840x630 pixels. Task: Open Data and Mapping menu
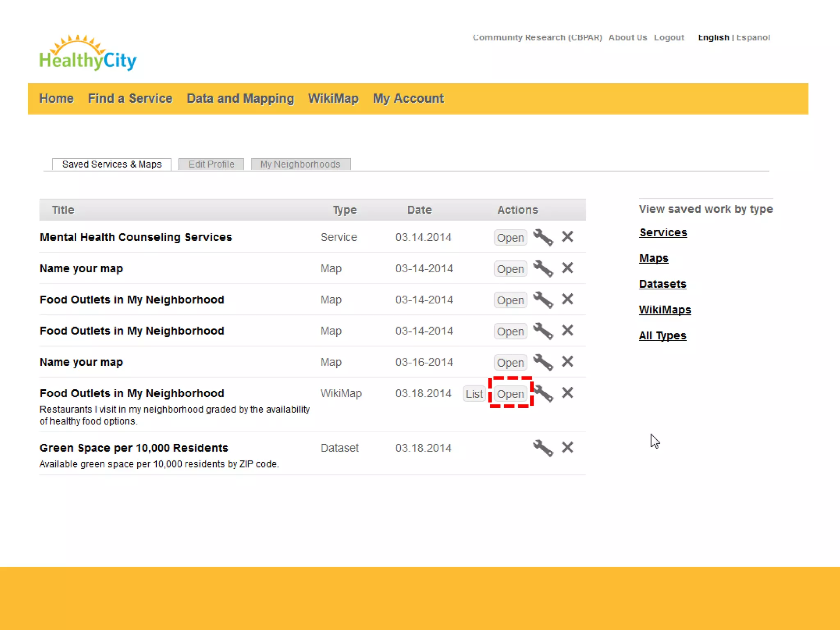click(x=240, y=98)
